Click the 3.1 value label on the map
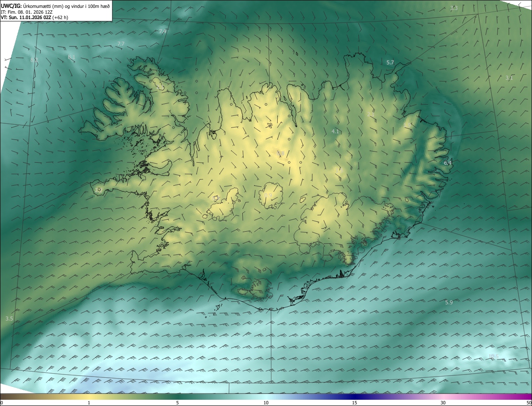The image size is (532, 406). pos(509,78)
